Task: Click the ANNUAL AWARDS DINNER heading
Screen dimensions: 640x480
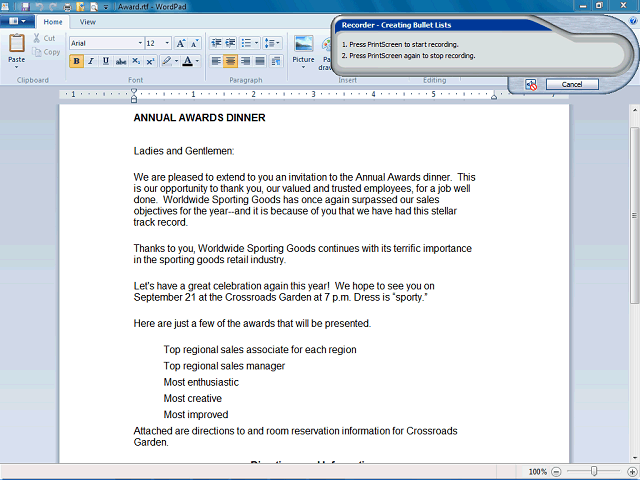Action: coord(200,118)
